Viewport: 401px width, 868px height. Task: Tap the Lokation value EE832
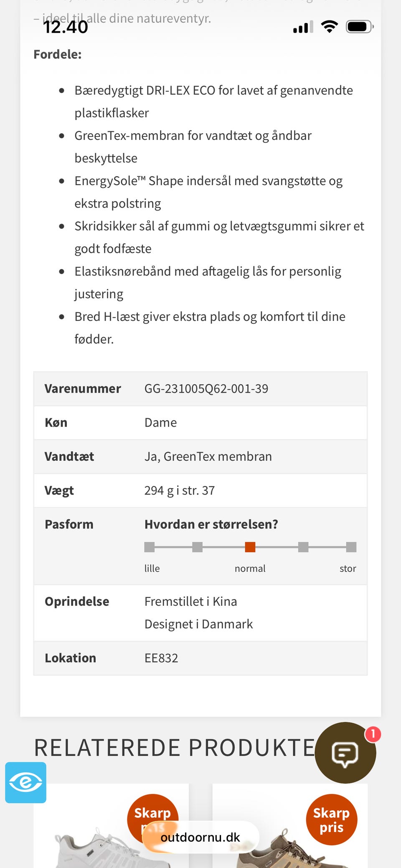click(161, 658)
